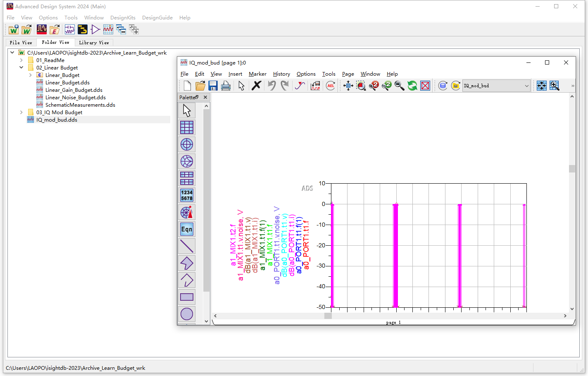Viewport: 588px width, 376px height.
Task: Choose the Smith chart plot tool
Action: [x=187, y=161]
